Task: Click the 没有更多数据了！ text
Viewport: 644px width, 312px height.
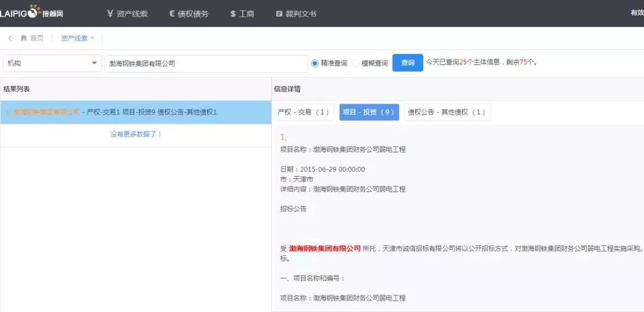Action: pos(135,134)
